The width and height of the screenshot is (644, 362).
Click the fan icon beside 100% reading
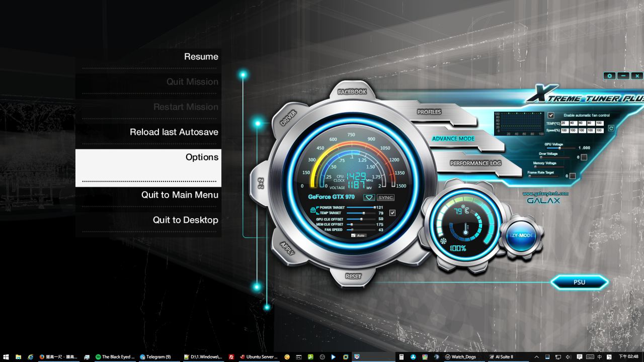tap(443, 241)
